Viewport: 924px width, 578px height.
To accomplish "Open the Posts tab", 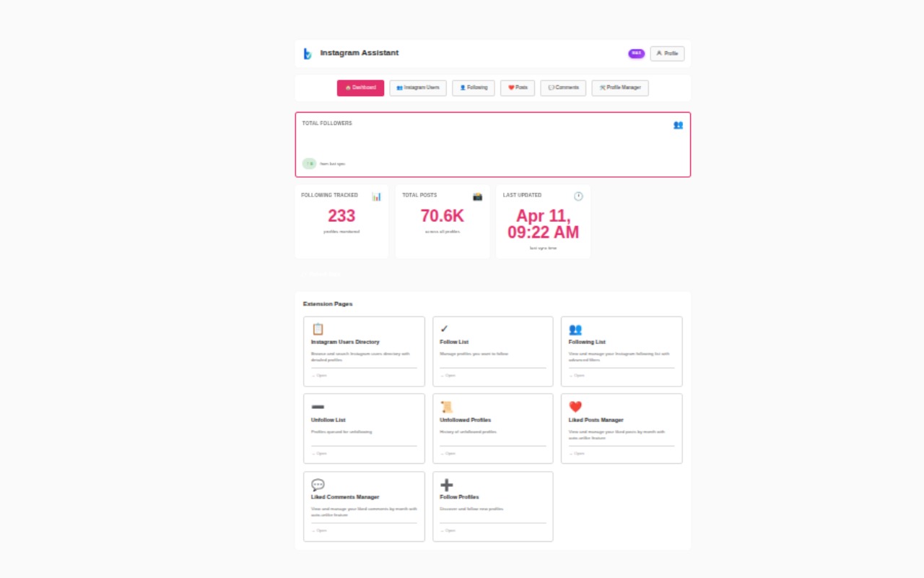I will (x=518, y=87).
